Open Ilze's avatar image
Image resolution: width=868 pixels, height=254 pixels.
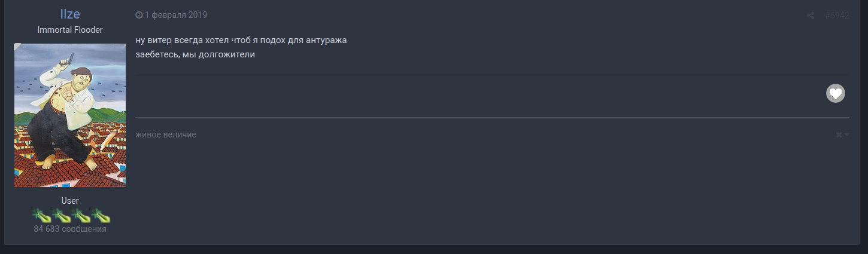tap(70, 115)
